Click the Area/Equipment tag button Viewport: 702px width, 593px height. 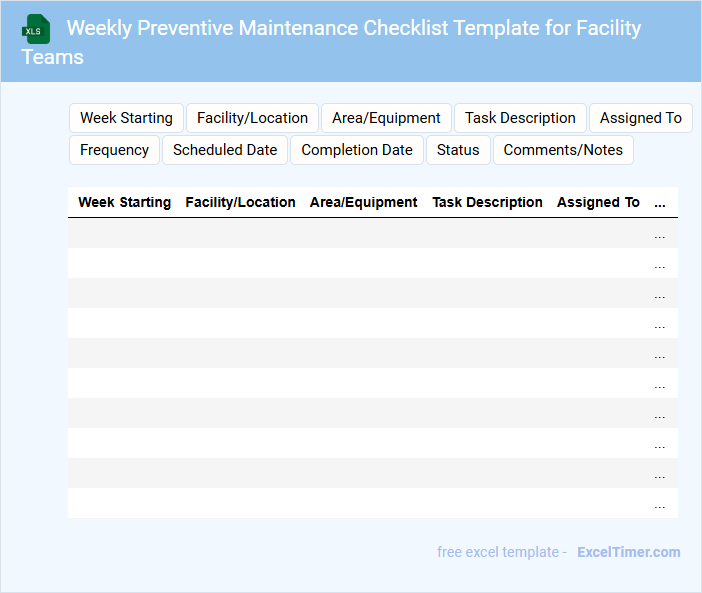[x=386, y=118]
